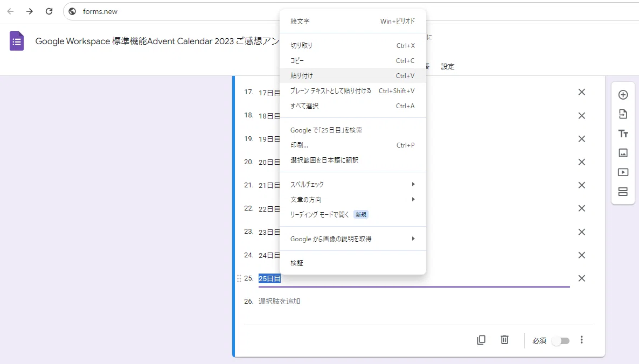Image resolution: width=639 pixels, height=364 pixels.
Task: Open the 設定 tab
Action: 448,66
